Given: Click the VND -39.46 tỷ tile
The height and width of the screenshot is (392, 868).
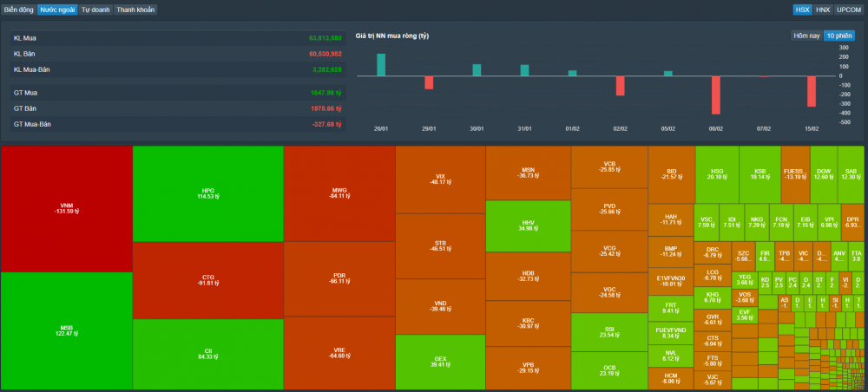Looking at the screenshot, I should click(441, 306).
